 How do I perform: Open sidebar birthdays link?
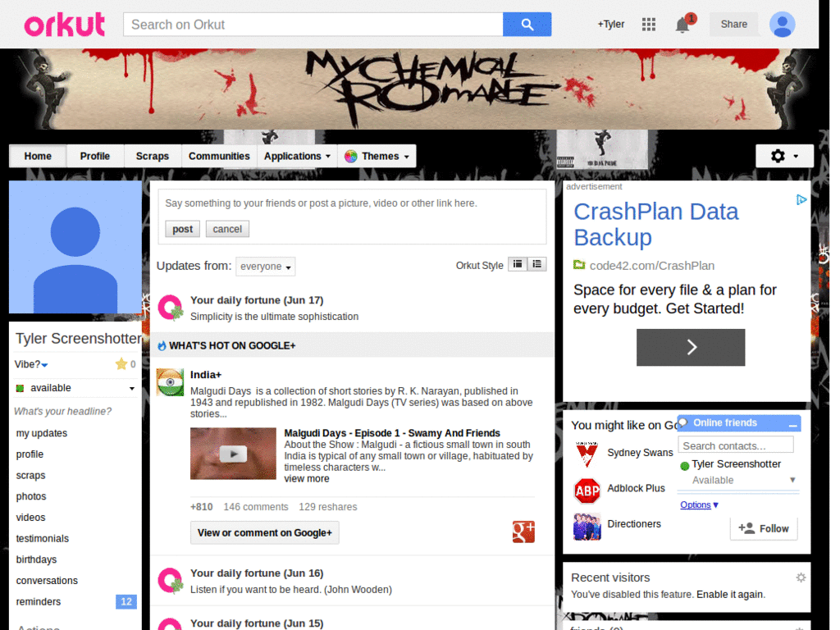[x=36, y=559]
